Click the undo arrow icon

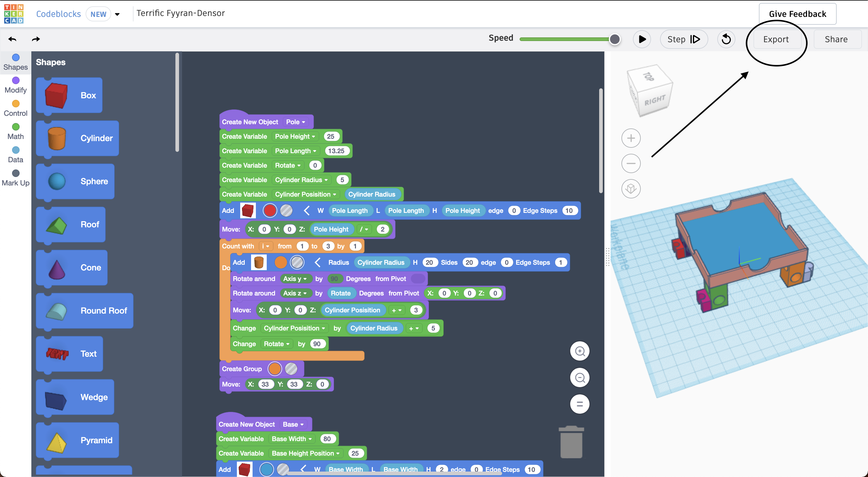click(12, 39)
